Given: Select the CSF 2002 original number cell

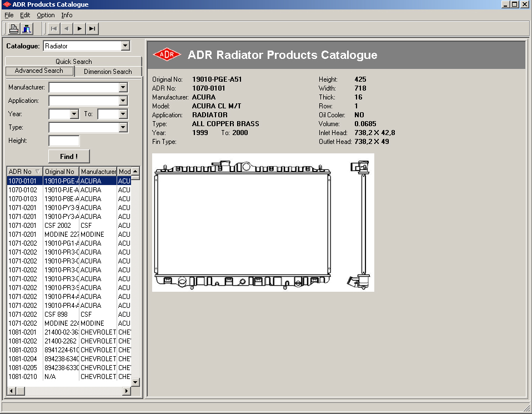Looking at the screenshot, I should click(x=61, y=225).
